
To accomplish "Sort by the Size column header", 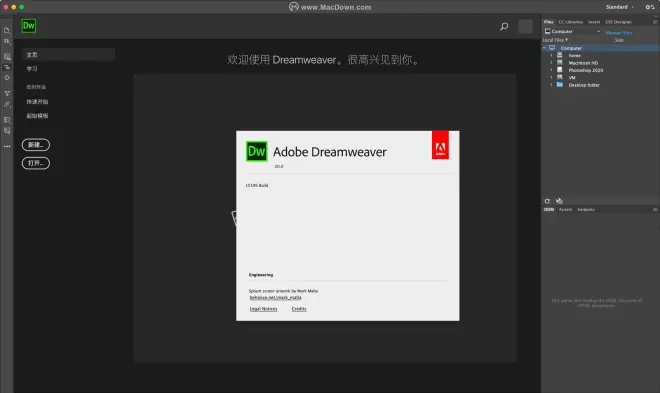I will click(619, 40).
